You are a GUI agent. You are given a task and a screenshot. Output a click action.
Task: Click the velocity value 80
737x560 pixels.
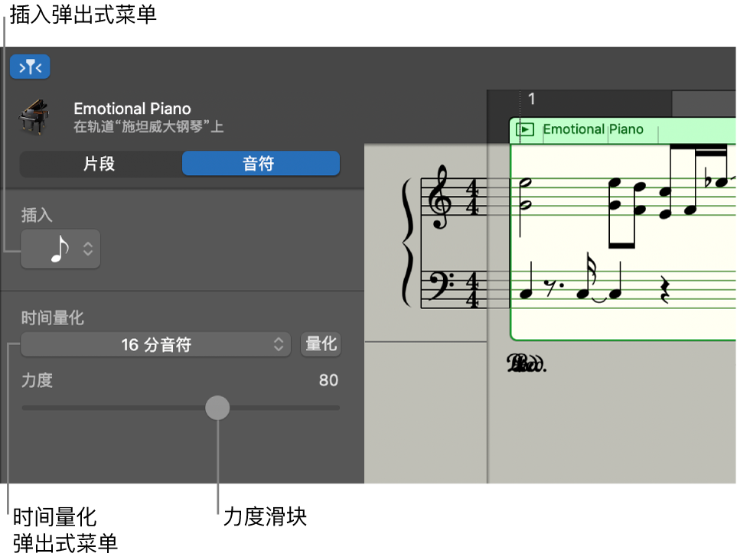point(328,381)
